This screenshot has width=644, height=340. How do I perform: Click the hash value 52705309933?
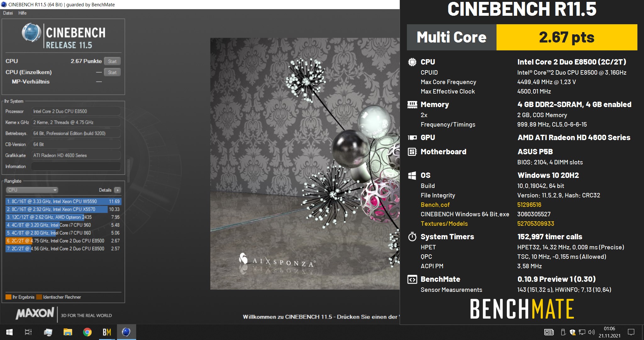(536, 224)
